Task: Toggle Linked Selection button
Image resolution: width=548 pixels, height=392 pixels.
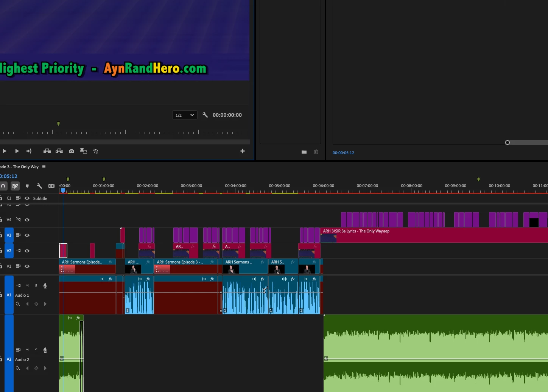Action: [x=15, y=186]
